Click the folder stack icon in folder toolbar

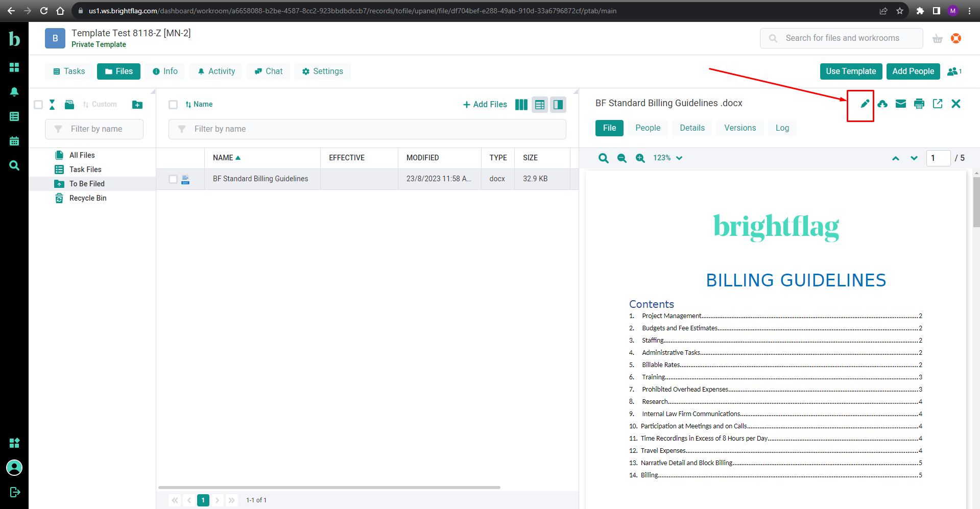pos(69,105)
